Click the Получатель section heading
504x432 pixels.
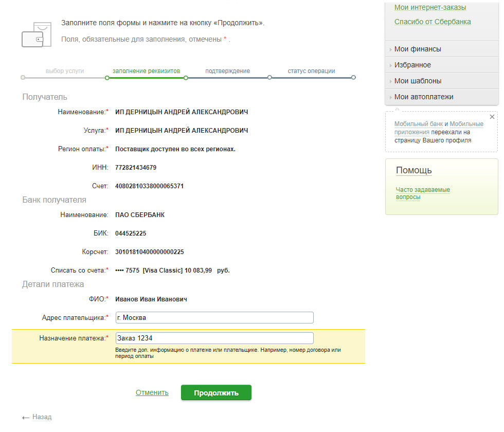tap(45, 97)
